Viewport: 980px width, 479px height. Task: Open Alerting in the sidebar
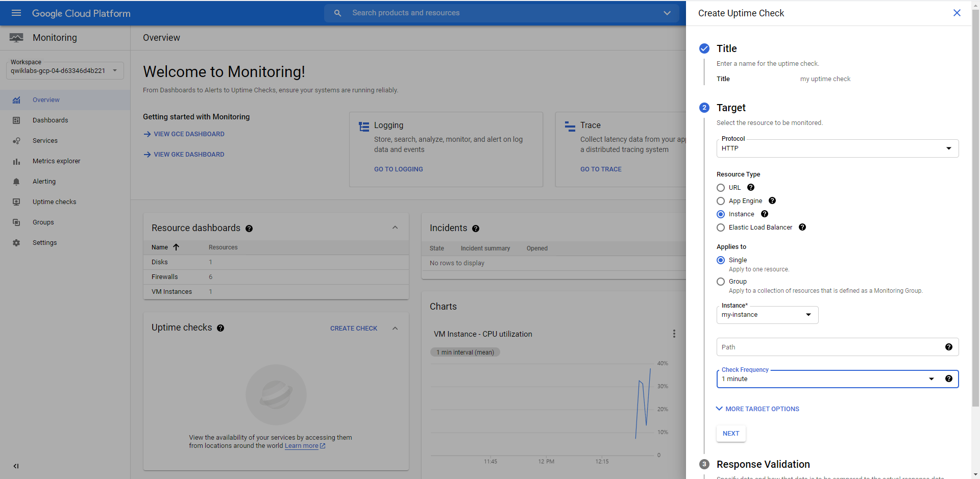(65, 182)
